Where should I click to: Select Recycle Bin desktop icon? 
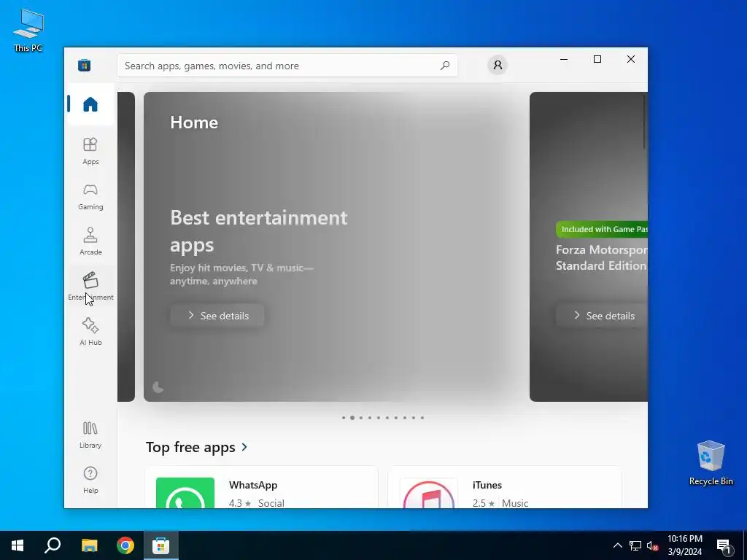point(711,463)
